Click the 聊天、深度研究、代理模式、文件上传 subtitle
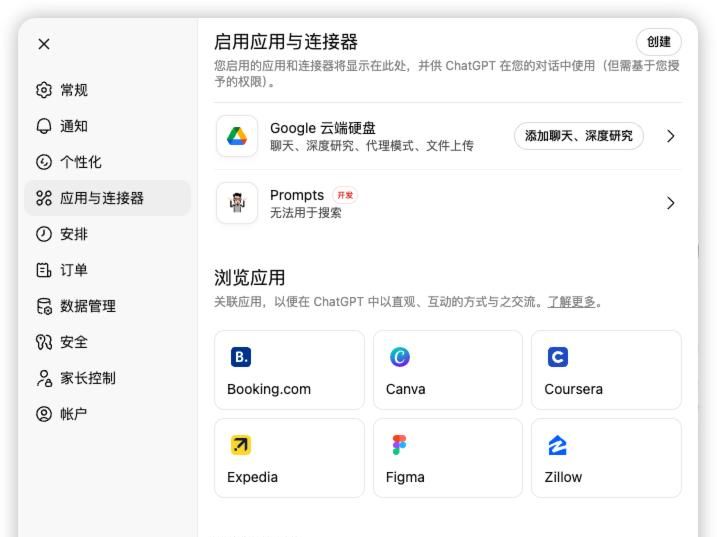717x537 pixels. tap(372, 146)
